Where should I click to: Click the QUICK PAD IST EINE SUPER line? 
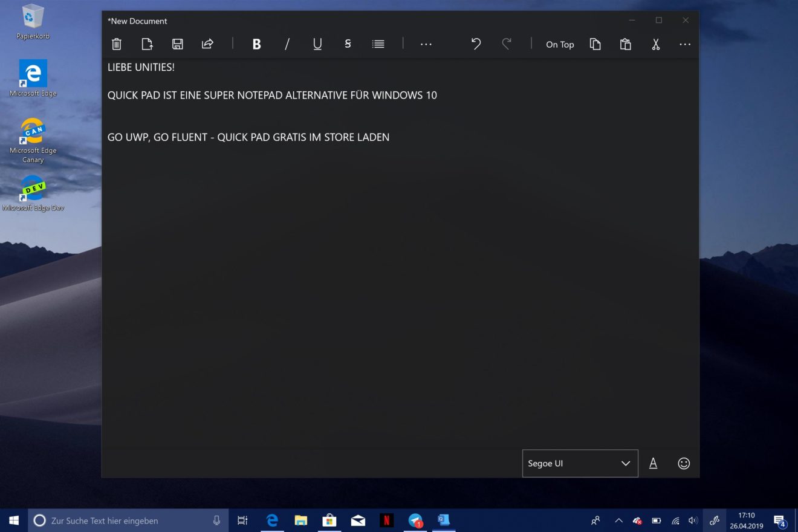point(272,96)
